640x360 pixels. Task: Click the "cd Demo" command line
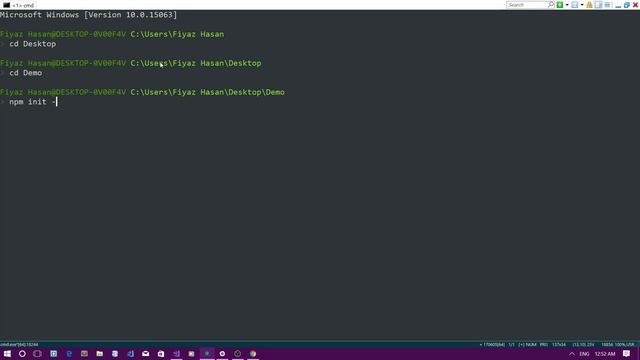pyautogui.click(x=25, y=73)
